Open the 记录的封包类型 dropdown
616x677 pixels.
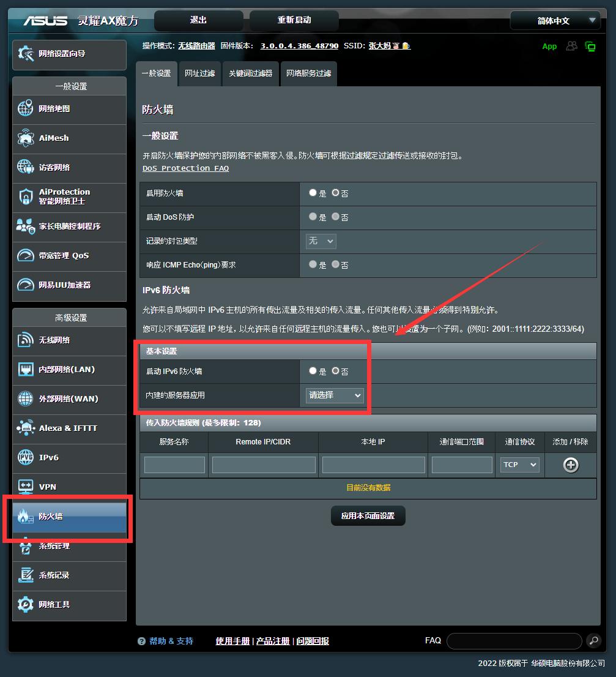pyautogui.click(x=320, y=241)
